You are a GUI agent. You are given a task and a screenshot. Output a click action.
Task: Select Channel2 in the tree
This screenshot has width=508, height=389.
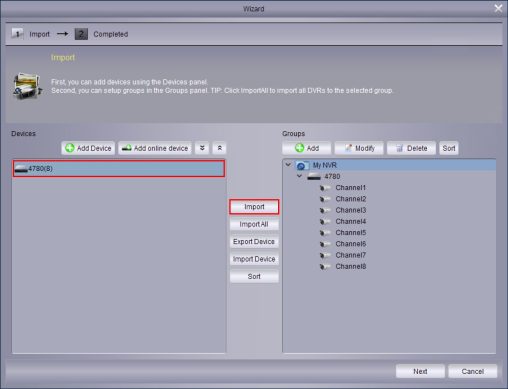[x=351, y=199]
